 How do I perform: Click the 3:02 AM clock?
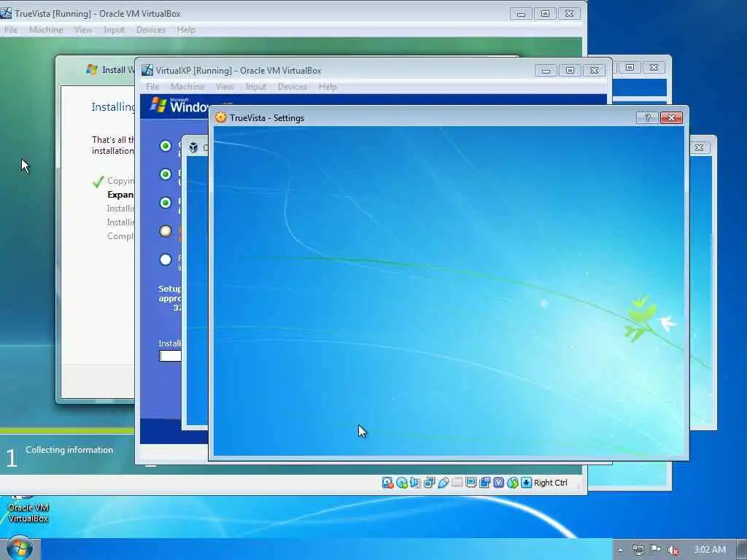tap(710, 550)
